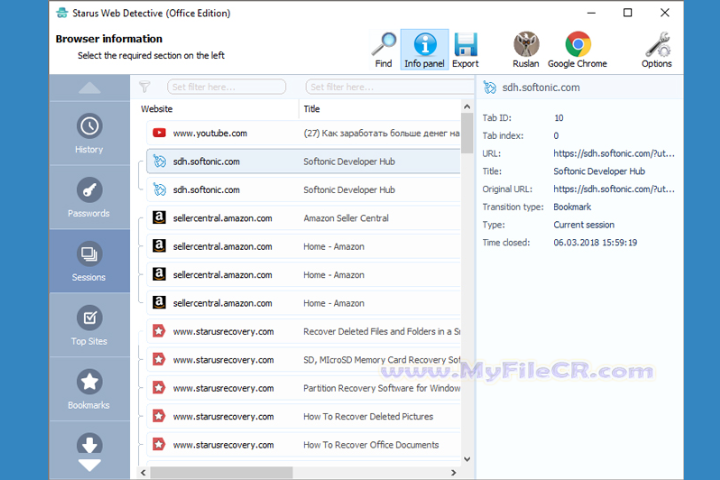Image resolution: width=720 pixels, height=480 pixels.
Task: Focus the Website filter field
Action: 226,87
